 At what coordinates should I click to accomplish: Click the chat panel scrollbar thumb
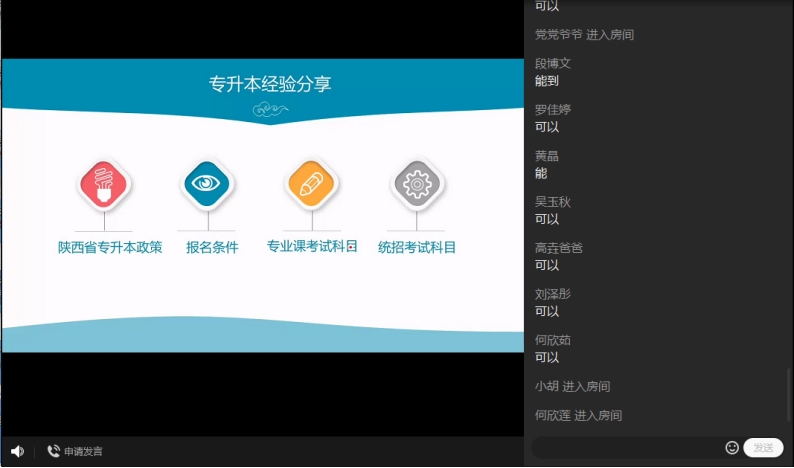(x=788, y=395)
